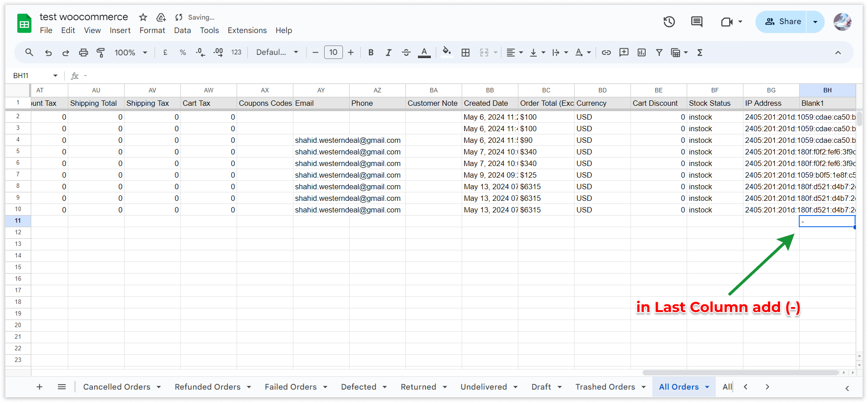
Task: Click the Insert chart icon
Action: click(x=642, y=53)
